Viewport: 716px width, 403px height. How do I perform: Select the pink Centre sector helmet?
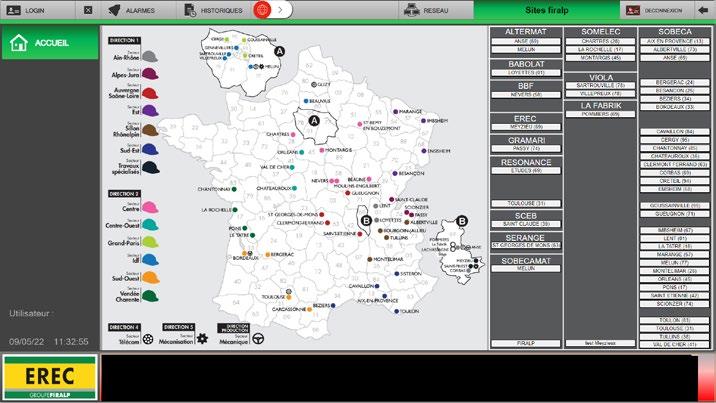click(150, 207)
